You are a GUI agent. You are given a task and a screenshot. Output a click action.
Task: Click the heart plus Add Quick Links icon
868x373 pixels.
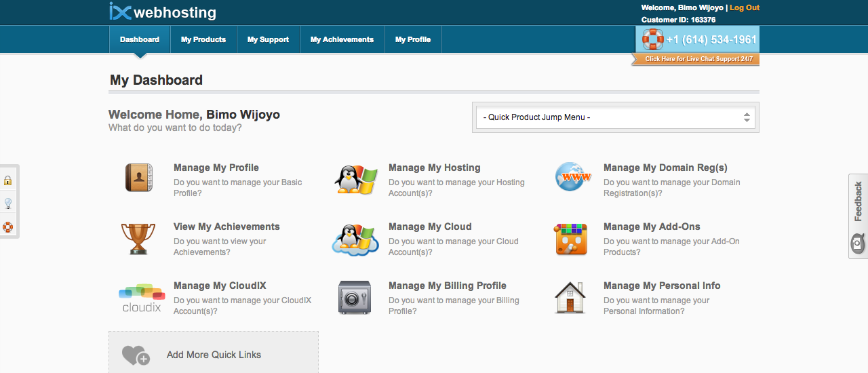[136, 355]
